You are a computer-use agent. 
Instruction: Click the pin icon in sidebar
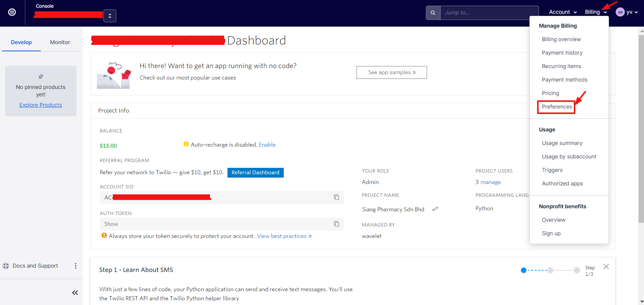point(41,77)
